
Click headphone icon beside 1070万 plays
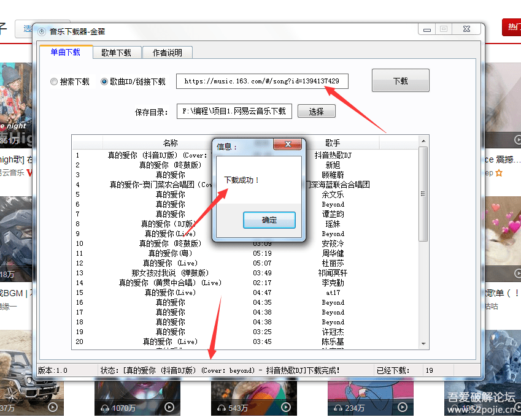click(x=105, y=408)
